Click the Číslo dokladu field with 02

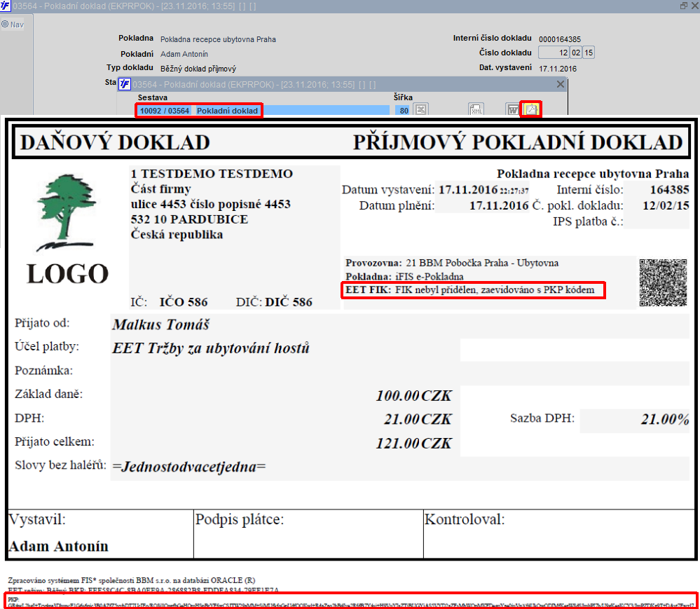[576, 53]
